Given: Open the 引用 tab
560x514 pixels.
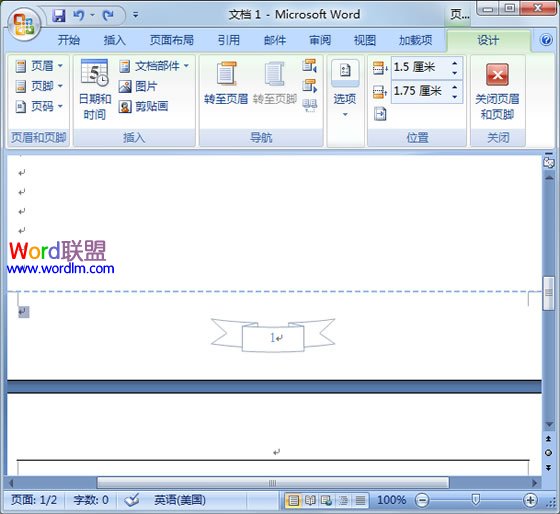Looking at the screenshot, I should pyautogui.click(x=229, y=40).
